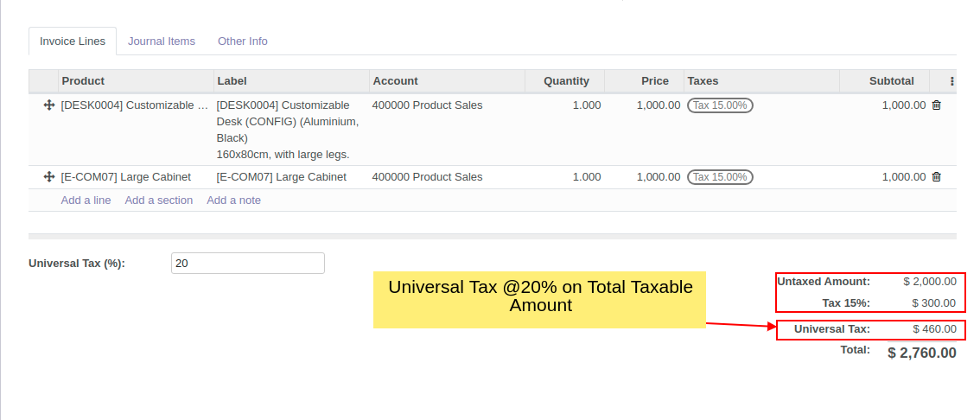Delete the Customizable Desk invoice line

936,105
